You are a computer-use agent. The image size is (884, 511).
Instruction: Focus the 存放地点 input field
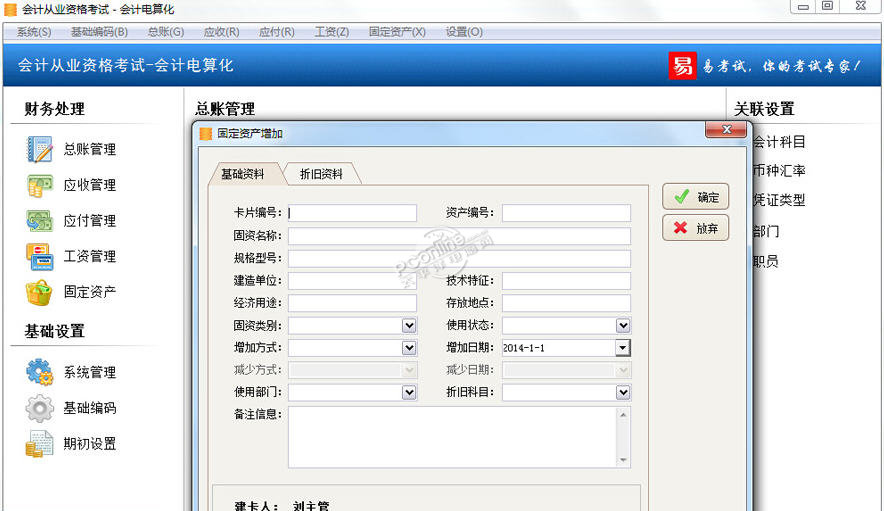[566, 303]
